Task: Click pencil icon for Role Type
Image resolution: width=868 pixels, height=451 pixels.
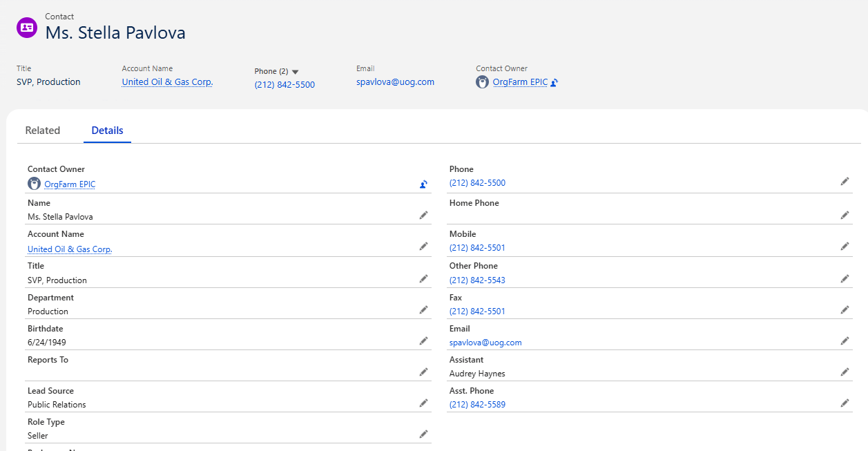Action: pos(423,434)
